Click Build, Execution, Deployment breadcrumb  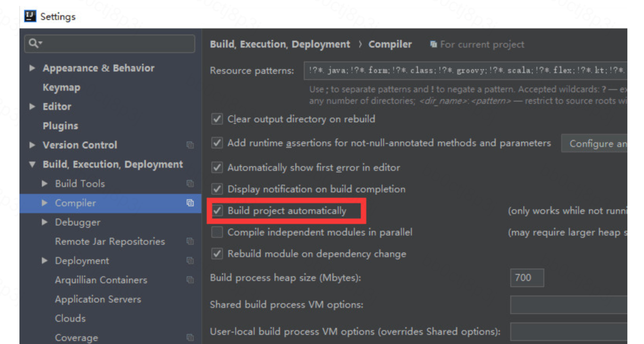tap(280, 44)
